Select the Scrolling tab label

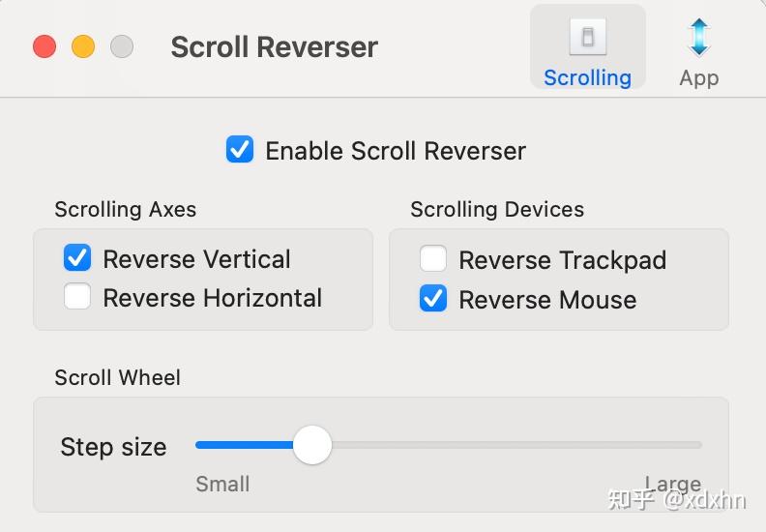click(588, 78)
